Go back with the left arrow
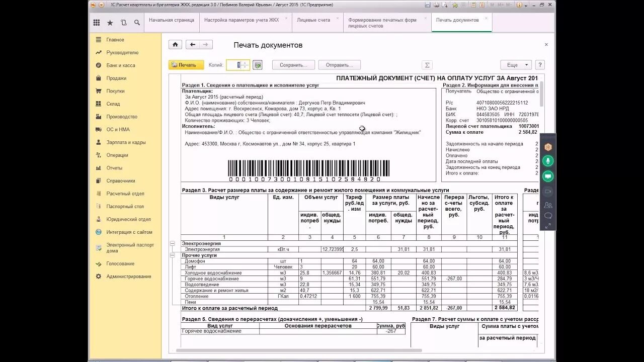Viewport: 644px width, 362px height. (x=193, y=45)
